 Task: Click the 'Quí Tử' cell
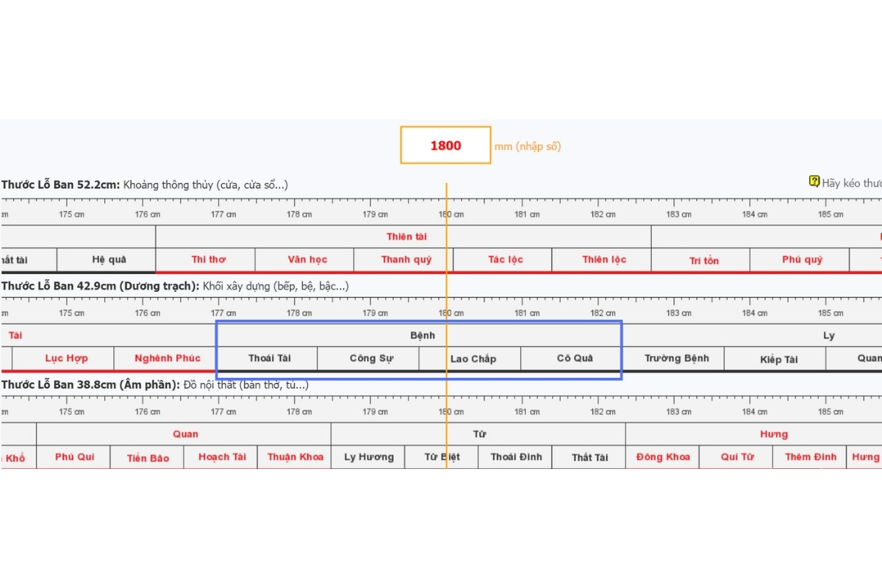(736, 457)
